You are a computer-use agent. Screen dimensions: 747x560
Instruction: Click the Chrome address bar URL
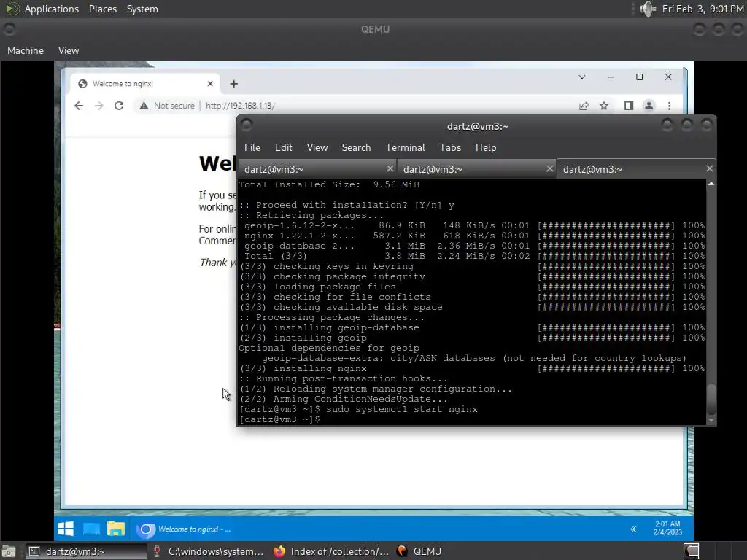[x=240, y=106]
